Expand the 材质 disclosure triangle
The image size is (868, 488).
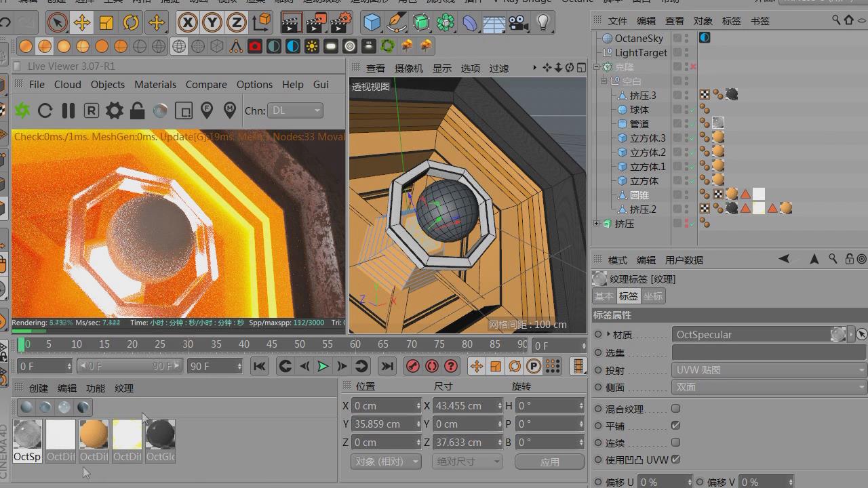(x=608, y=334)
